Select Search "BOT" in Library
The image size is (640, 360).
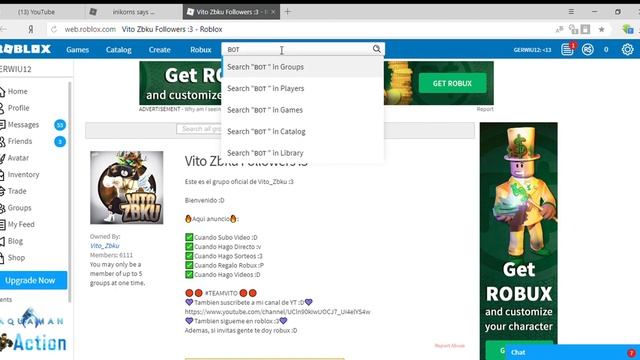tap(302, 153)
